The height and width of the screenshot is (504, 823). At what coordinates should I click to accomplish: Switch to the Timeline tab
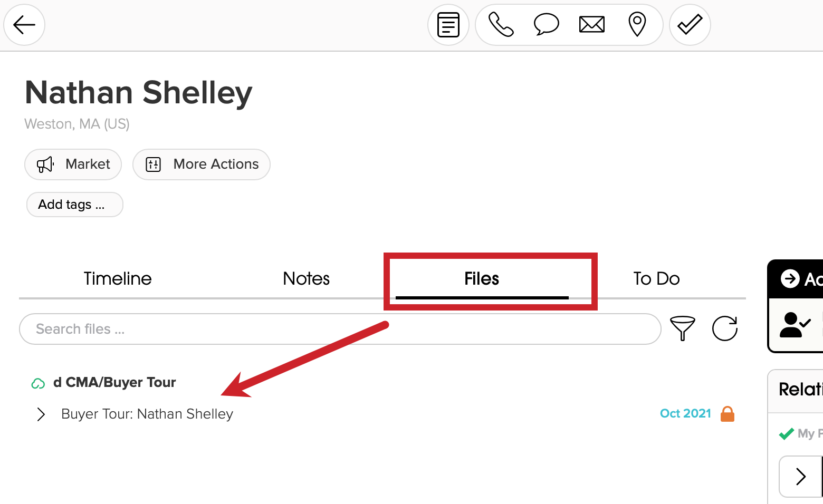(x=117, y=278)
